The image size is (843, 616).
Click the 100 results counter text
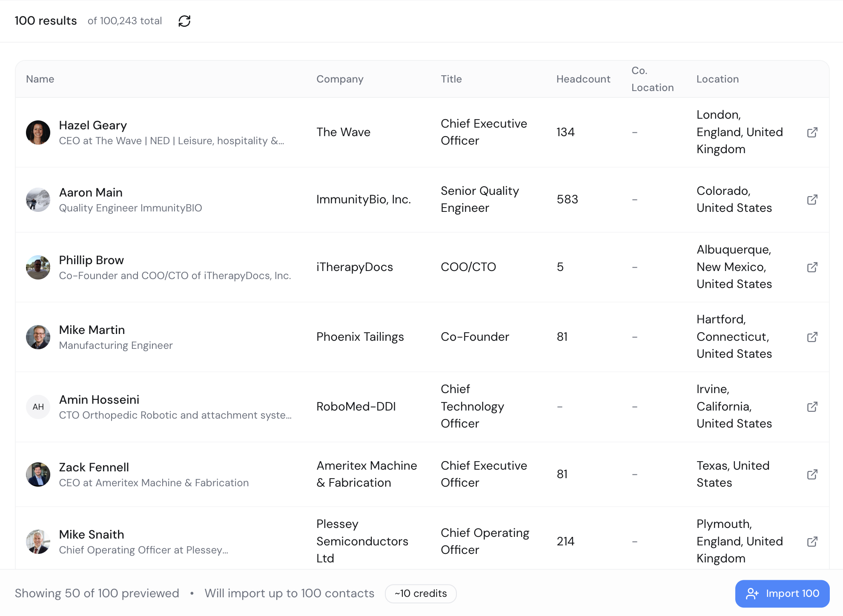pos(46,20)
